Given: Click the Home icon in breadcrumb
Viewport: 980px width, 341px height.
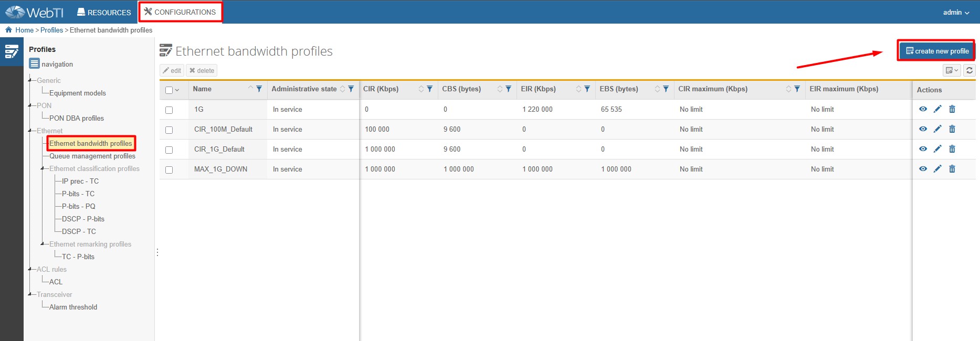Looking at the screenshot, I should point(8,30).
